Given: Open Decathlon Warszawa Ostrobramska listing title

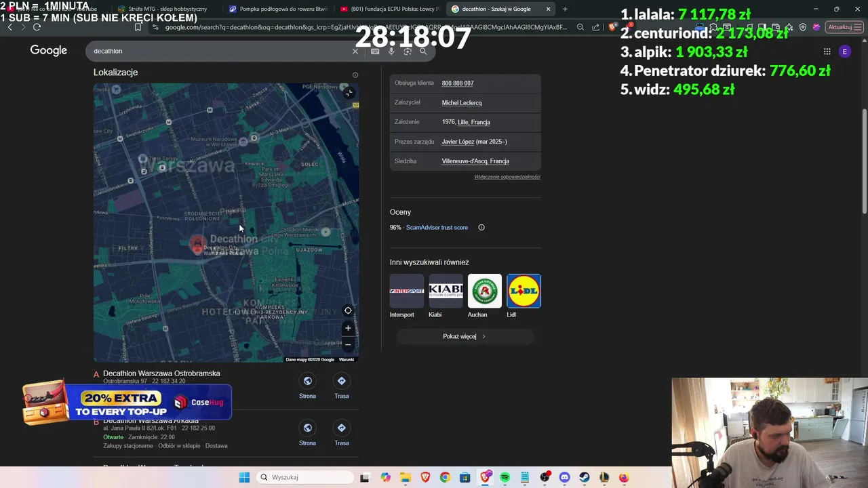Looking at the screenshot, I should [x=161, y=373].
